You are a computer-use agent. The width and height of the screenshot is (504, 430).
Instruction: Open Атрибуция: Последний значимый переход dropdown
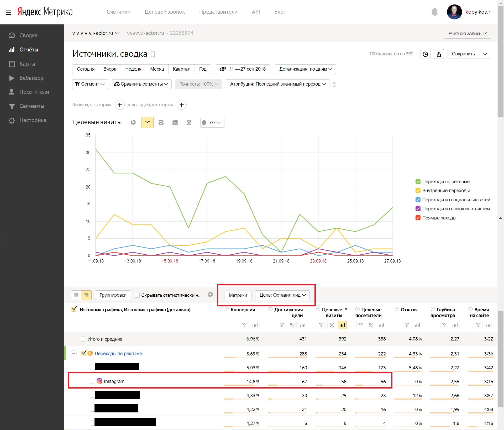277,84
